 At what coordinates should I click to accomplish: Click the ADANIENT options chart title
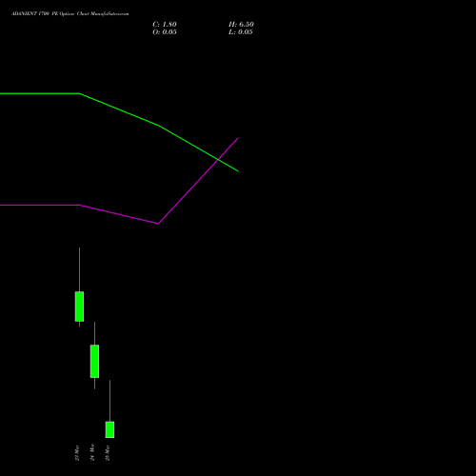point(70,14)
